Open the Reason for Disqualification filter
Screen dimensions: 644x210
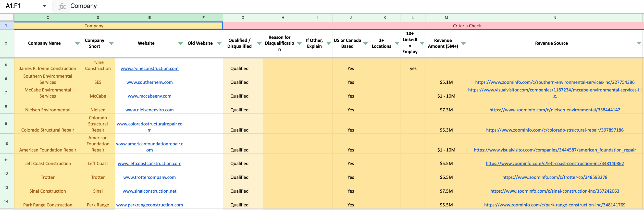(299, 43)
